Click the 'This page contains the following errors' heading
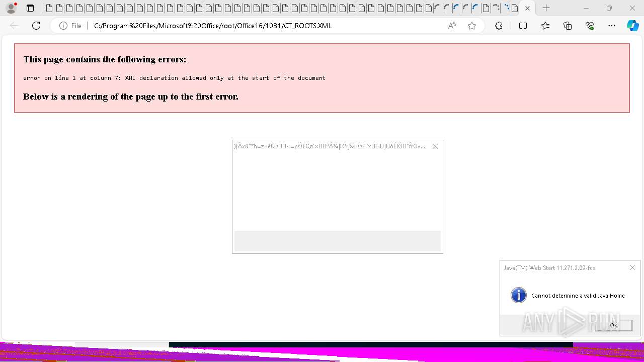644x362 pixels. [x=105, y=59]
